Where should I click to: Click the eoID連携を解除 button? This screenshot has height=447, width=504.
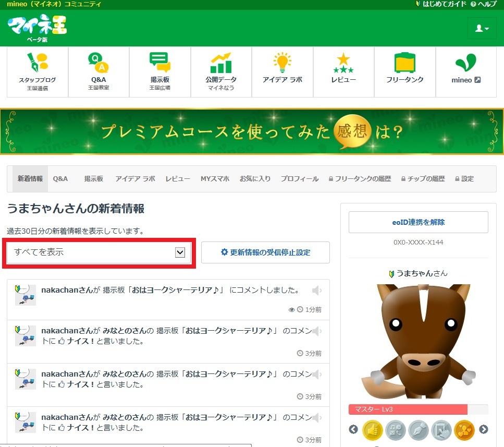point(418,222)
